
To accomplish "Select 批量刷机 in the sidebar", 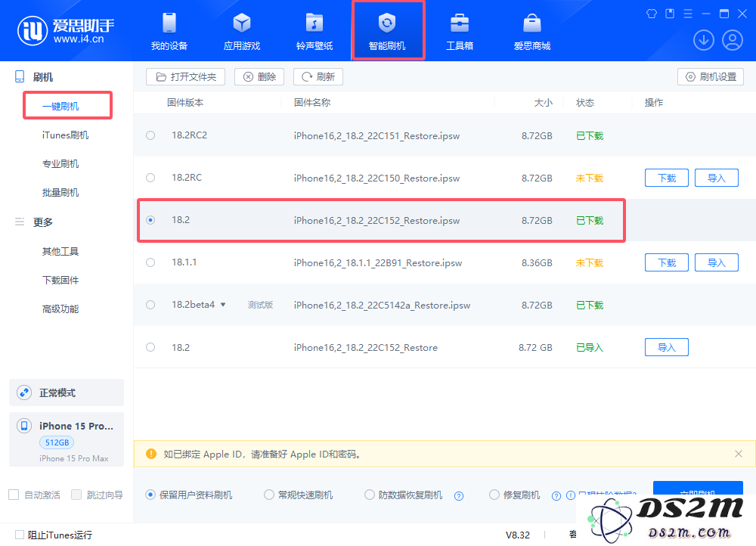I will click(60, 193).
